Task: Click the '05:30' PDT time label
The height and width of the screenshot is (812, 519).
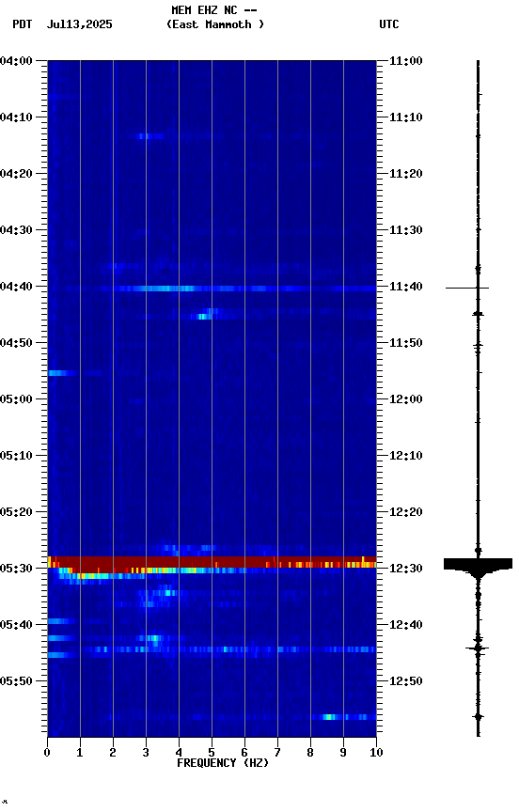Action: 16,569
